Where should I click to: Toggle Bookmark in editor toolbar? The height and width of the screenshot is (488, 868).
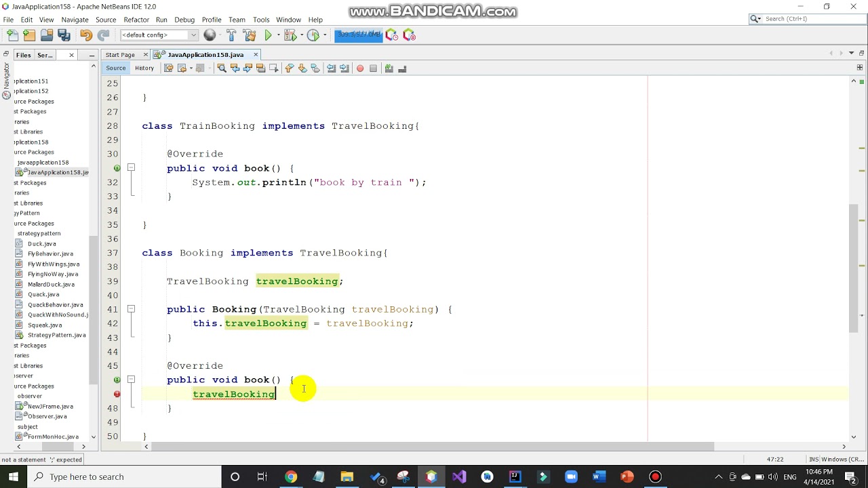(315, 68)
